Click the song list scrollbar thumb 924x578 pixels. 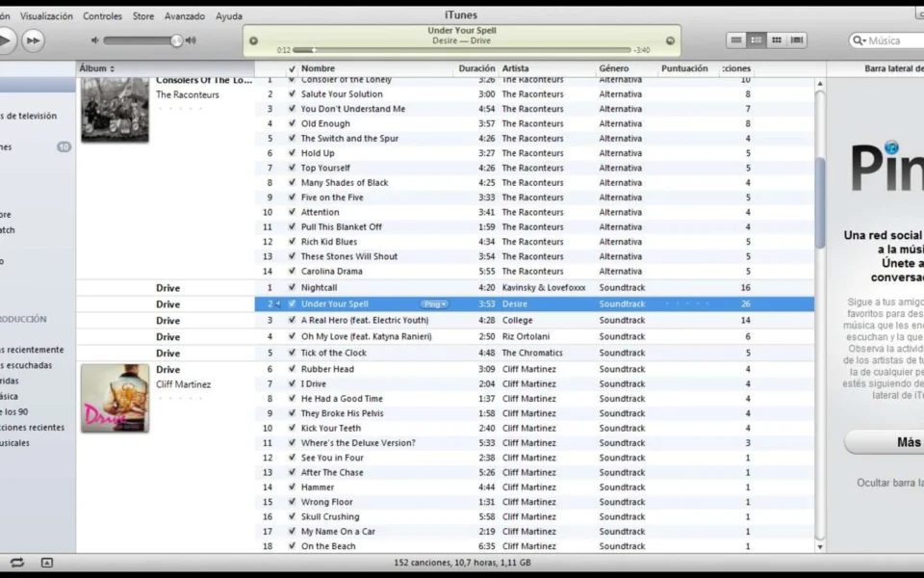(820, 203)
